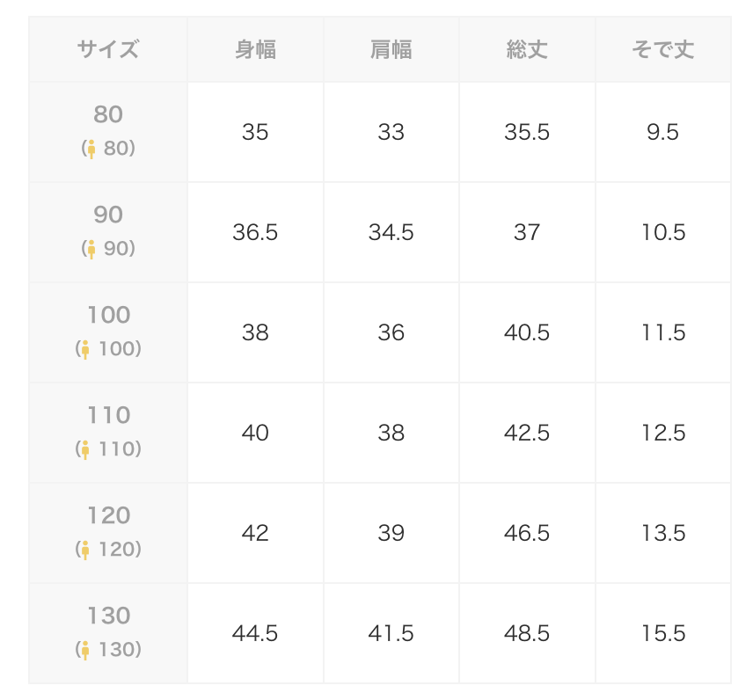The image size is (753, 700).
Task: Click the yellow figure icon under 120
Action: pos(85,550)
